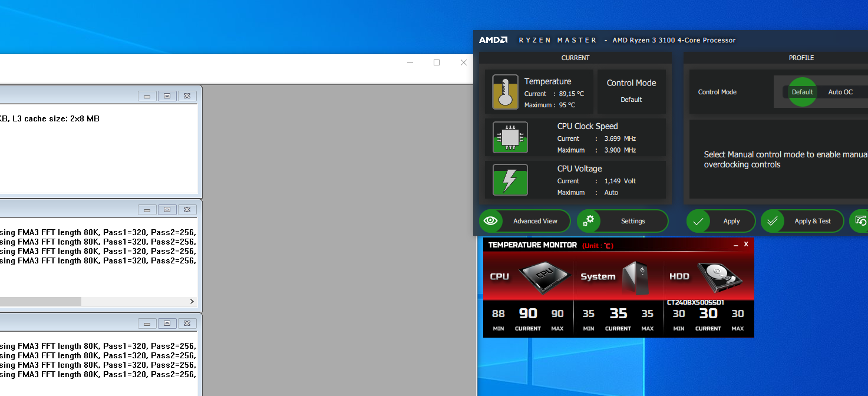The width and height of the screenshot is (868, 396).
Task: Click the horizontal scrollbar right arrow in second sub-window
Action: [x=192, y=301]
